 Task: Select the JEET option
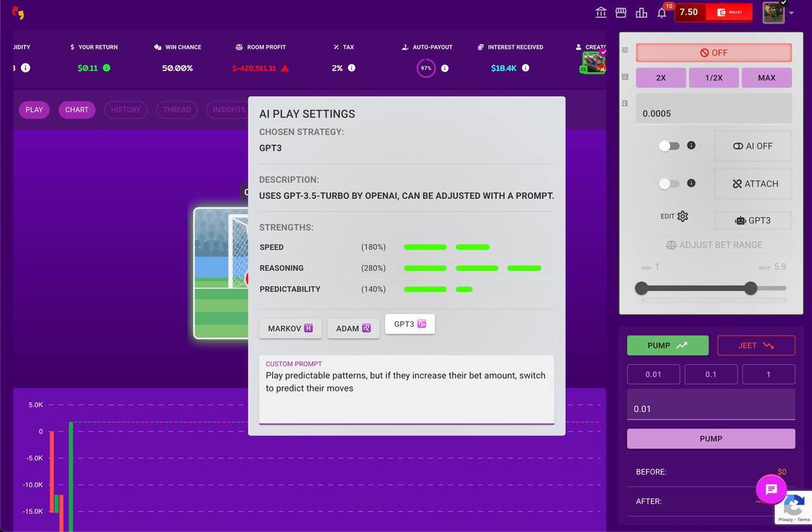[757, 345]
